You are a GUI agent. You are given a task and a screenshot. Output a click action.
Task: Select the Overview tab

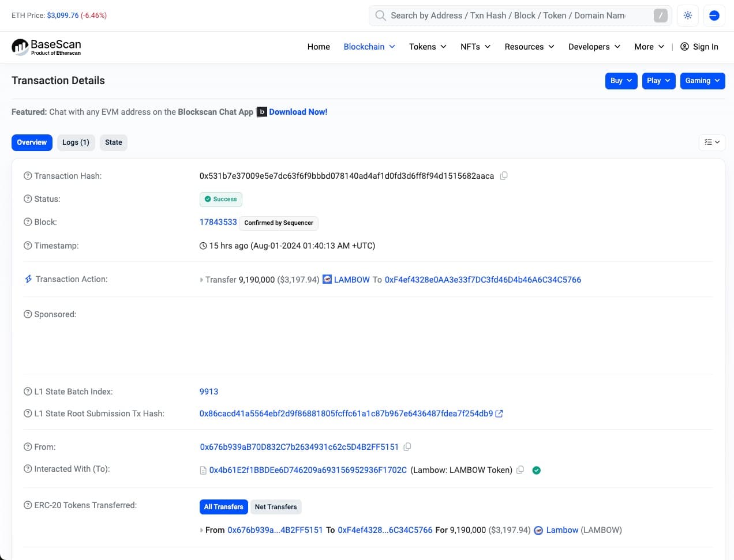(x=32, y=142)
